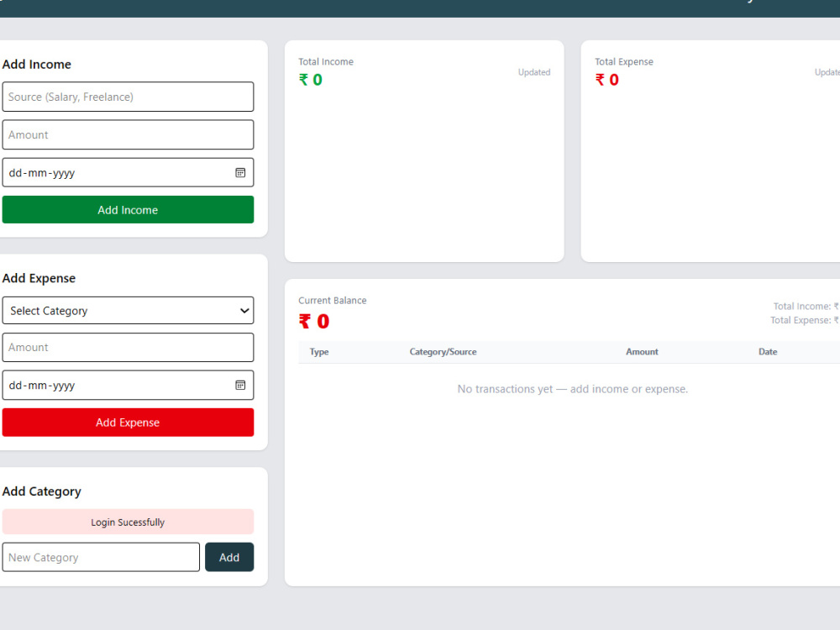The width and height of the screenshot is (840, 630).
Task: Click the Date column header
Action: pyautogui.click(x=768, y=352)
